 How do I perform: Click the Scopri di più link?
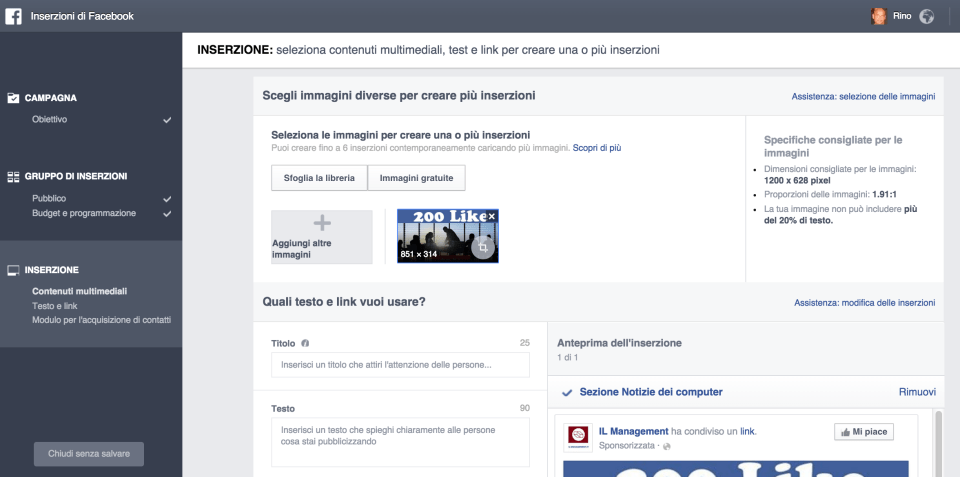(x=597, y=148)
